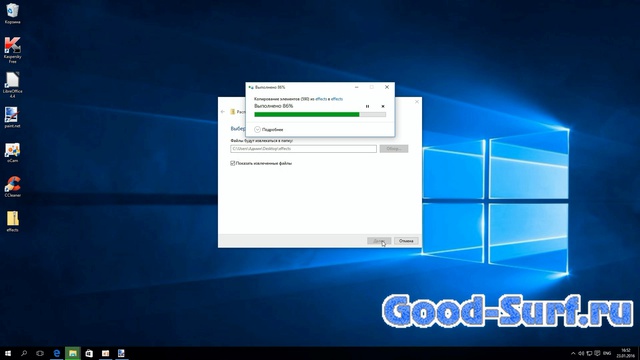Click the green copy progress bar
This screenshot has height=360, width=640.
tap(320, 115)
